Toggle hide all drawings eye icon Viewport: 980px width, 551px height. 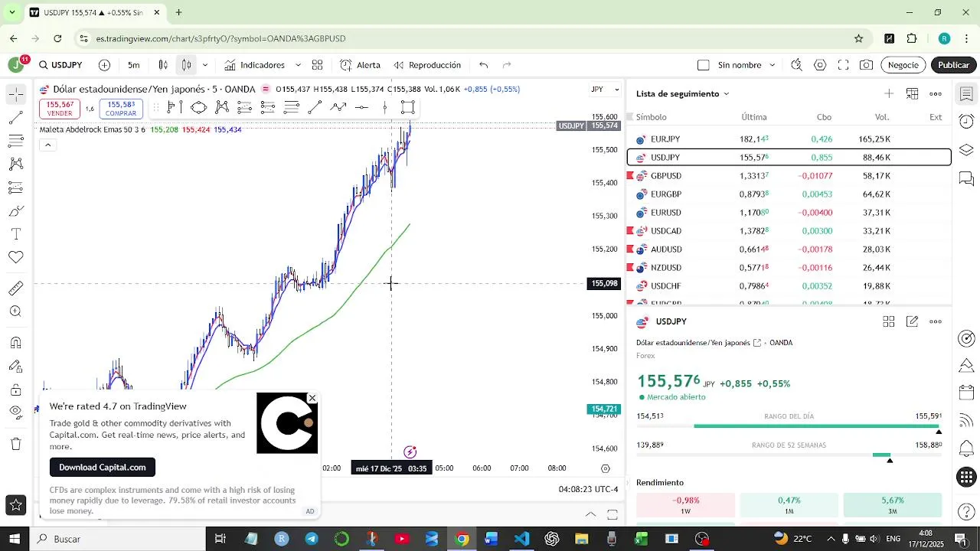point(15,413)
